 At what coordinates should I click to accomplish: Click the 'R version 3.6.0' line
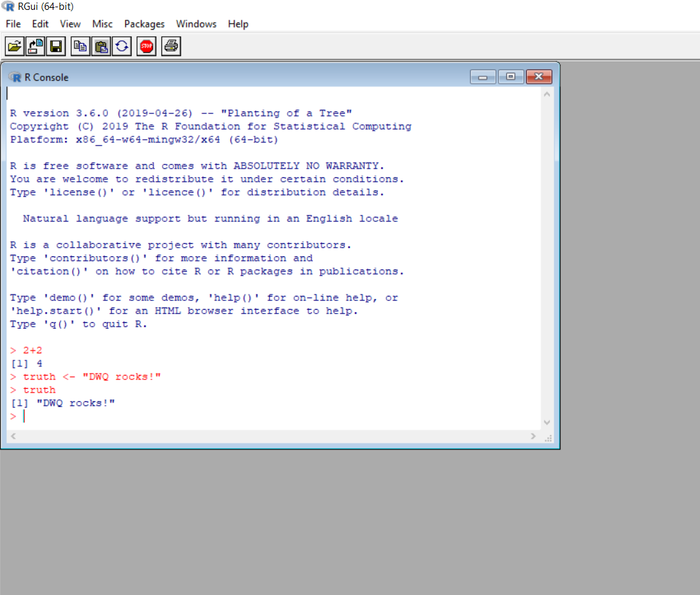(181, 113)
